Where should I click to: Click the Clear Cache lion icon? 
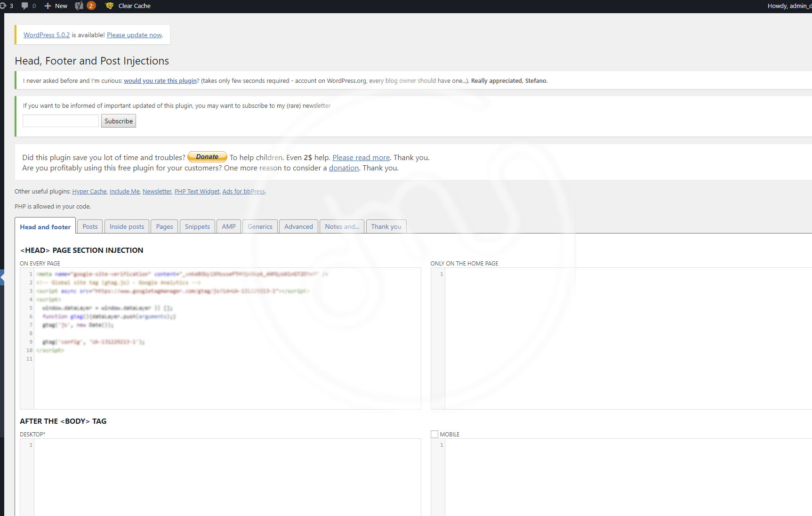pyautogui.click(x=110, y=6)
